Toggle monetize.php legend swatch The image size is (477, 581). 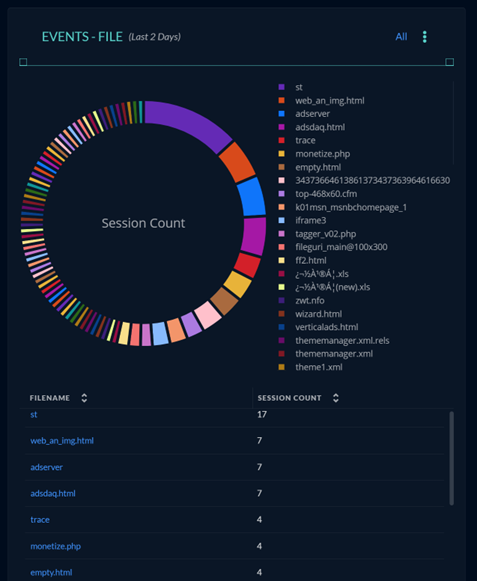tap(282, 154)
